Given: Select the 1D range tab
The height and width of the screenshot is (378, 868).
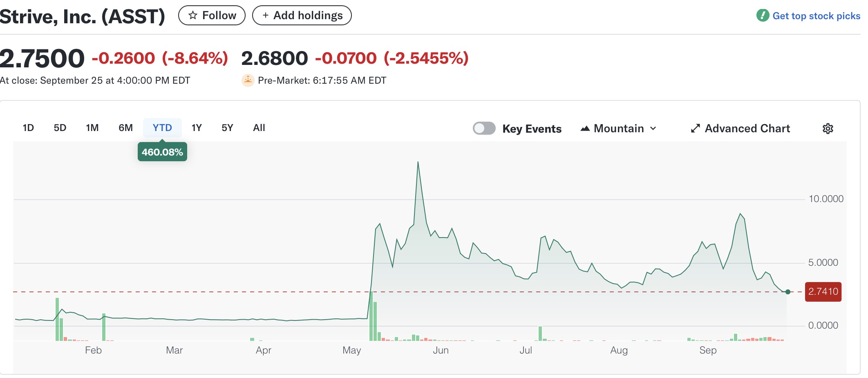Looking at the screenshot, I should pos(28,128).
